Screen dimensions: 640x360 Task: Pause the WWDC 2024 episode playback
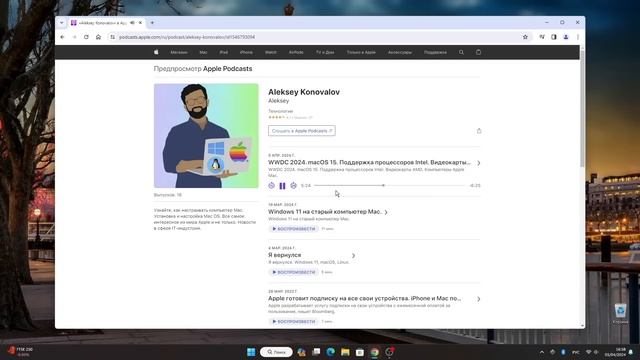pyautogui.click(x=282, y=186)
